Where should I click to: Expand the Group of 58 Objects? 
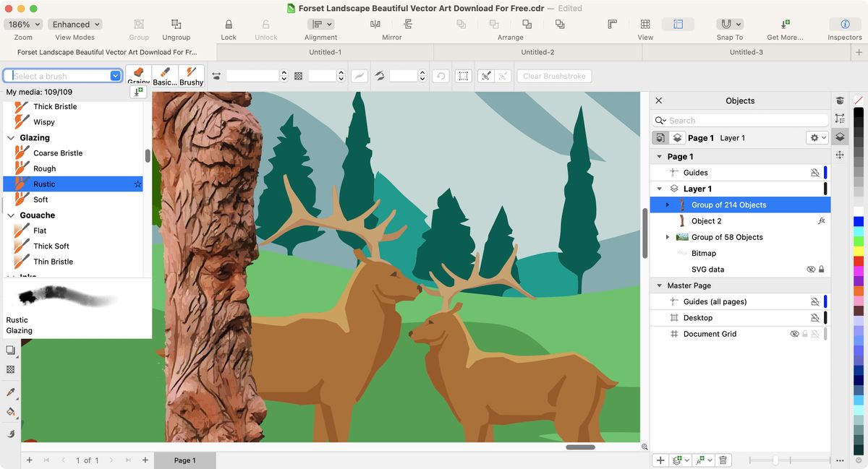(x=668, y=237)
